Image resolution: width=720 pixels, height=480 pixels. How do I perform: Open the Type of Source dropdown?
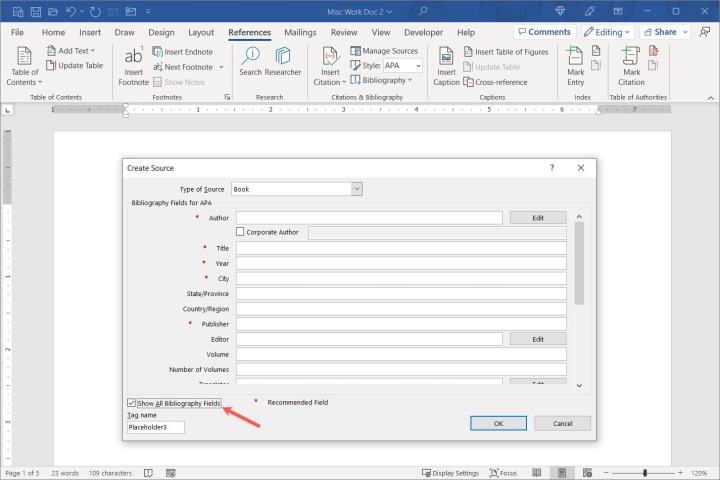[357, 189]
